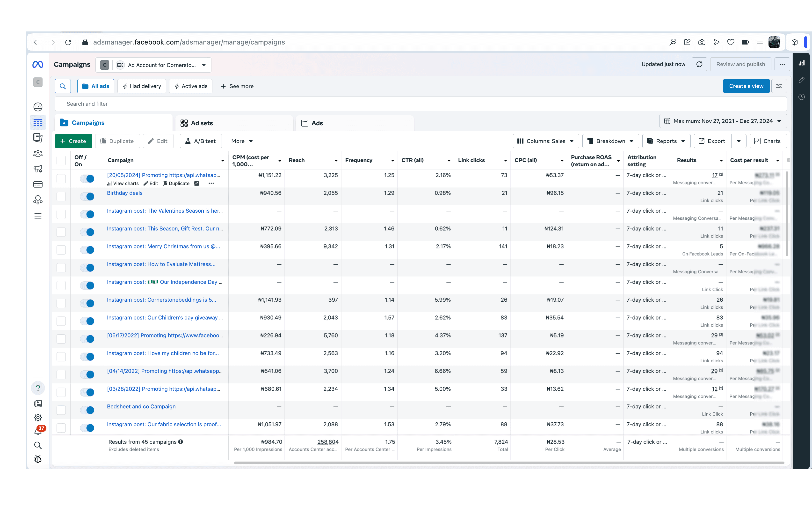Refresh the data next to Updated just now
This screenshot has height=508, width=812.
pyautogui.click(x=699, y=64)
